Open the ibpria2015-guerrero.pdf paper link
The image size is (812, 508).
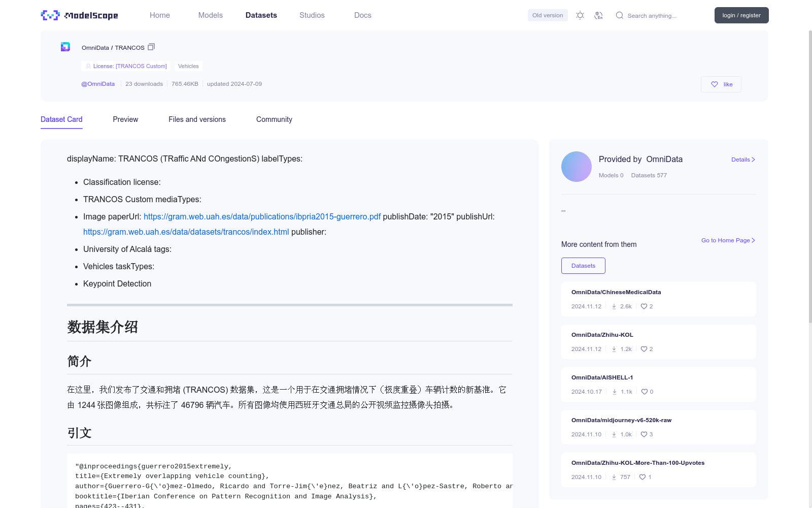[262, 216]
